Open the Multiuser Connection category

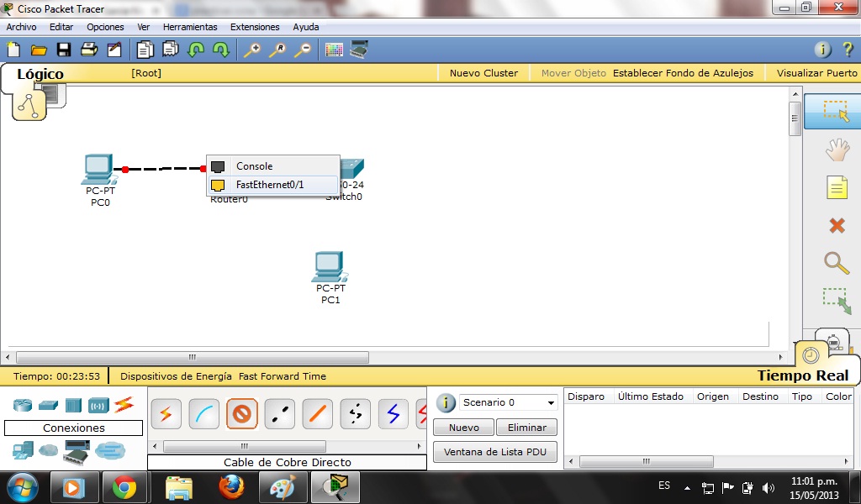pyautogui.click(x=110, y=451)
